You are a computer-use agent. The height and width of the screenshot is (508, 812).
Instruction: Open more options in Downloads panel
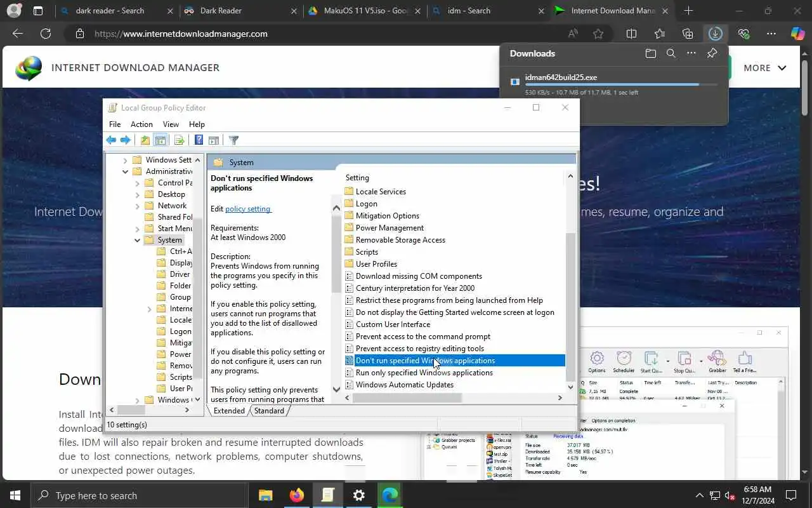click(691, 53)
